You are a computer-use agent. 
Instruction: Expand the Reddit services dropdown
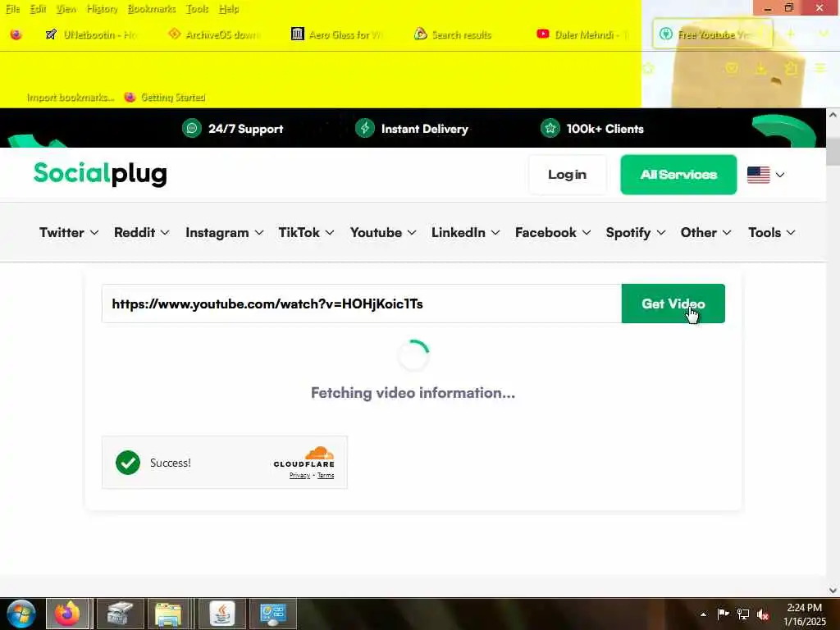[x=141, y=232]
